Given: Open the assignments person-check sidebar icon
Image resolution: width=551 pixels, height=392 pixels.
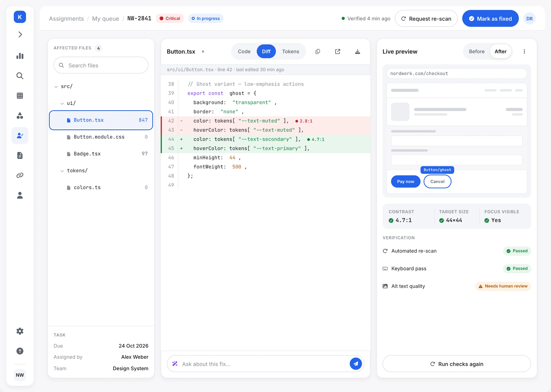Looking at the screenshot, I should point(20,136).
